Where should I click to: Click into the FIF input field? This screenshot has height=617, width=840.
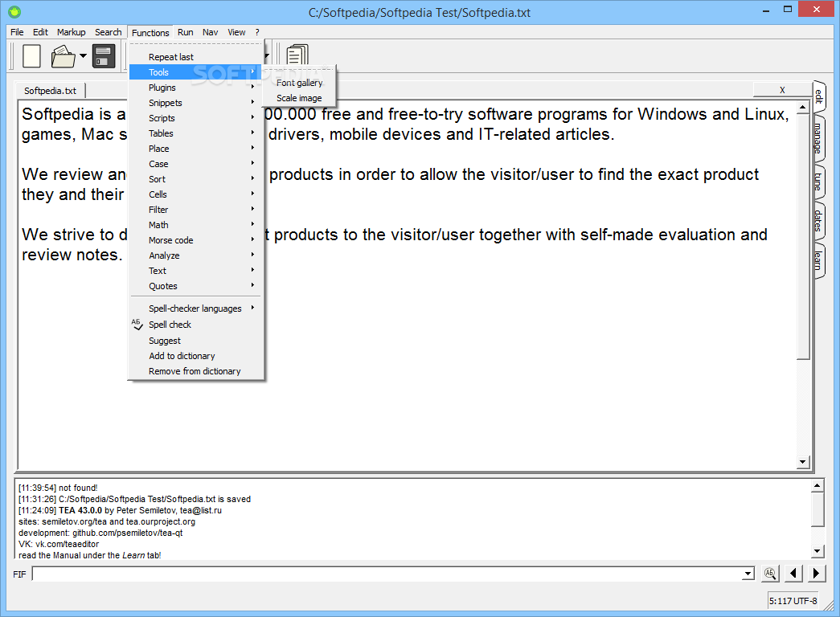(x=387, y=574)
